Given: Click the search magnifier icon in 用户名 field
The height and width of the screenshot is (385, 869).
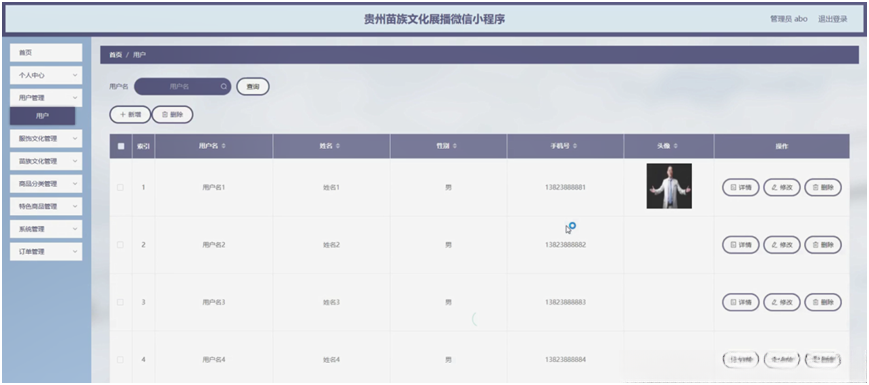Looking at the screenshot, I should [x=224, y=86].
